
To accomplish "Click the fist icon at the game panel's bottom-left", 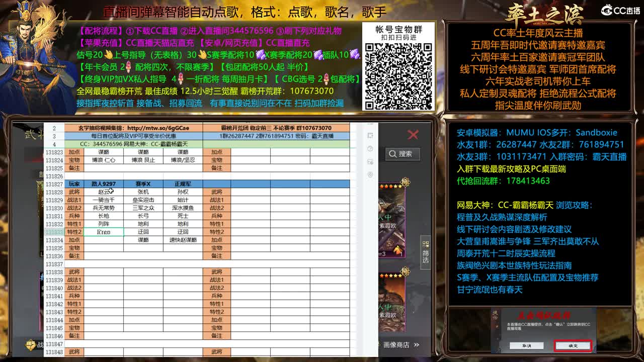I will [x=30, y=345].
